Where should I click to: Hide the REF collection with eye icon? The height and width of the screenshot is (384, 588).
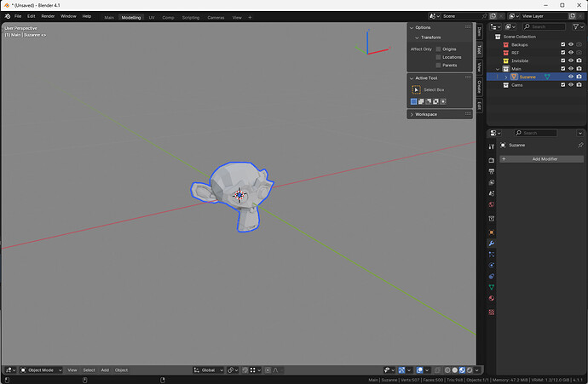571,53
